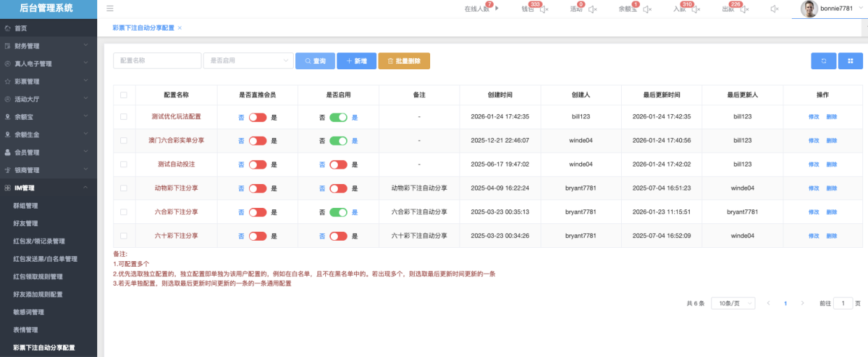Open 群组管理 under IM管理
This screenshot has height=357, width=868.
tap(26, 206)
